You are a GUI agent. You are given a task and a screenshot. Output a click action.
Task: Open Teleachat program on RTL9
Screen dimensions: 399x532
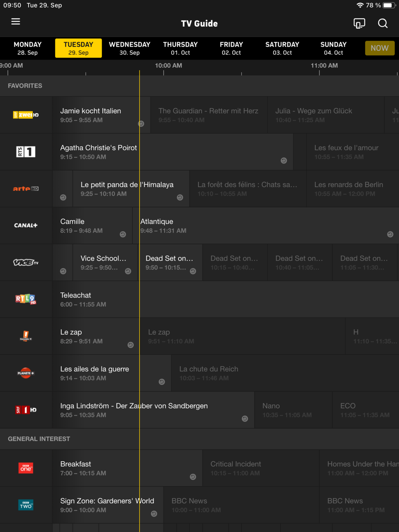tap(225, 299)
